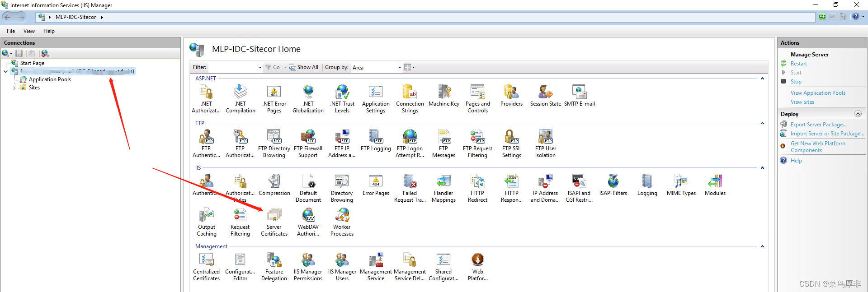Viewport: 868px width, 292px height.
Task: Open the Help menu
Action: pos(49,31)
